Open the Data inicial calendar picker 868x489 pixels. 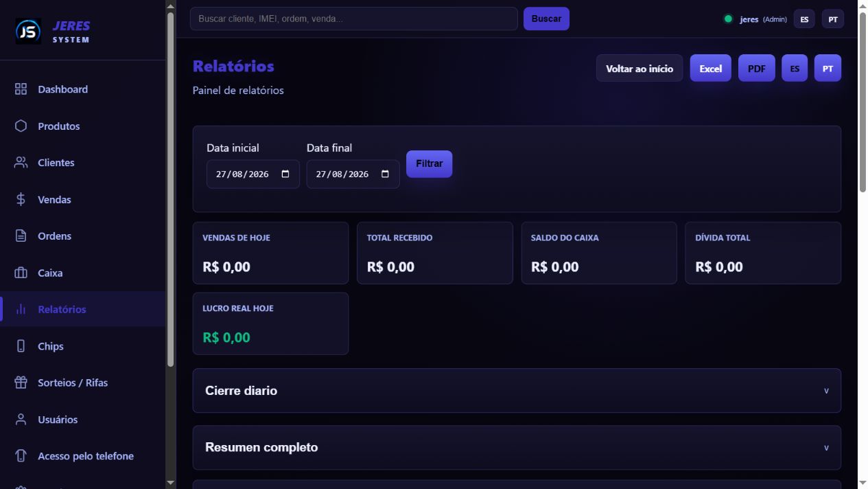pos(285,174)
